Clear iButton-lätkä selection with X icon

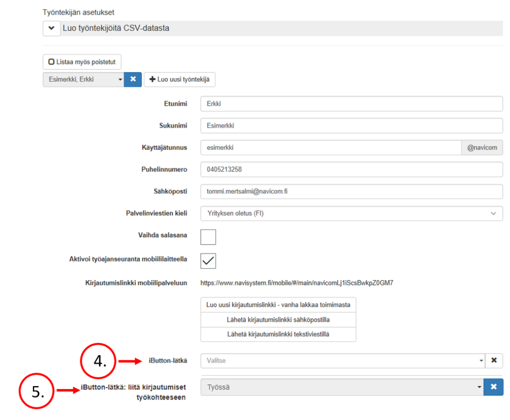point(494,361)
